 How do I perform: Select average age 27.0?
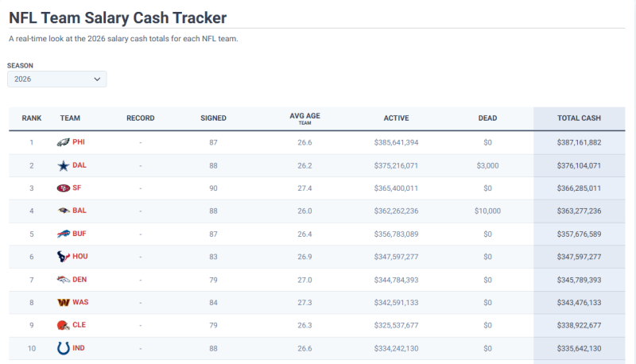304,280
